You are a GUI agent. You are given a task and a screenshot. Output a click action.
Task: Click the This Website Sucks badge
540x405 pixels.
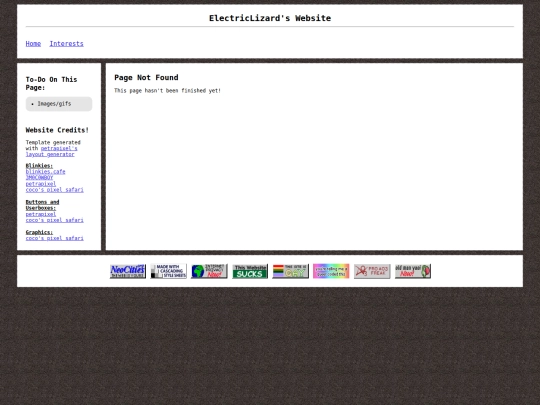click(x=250, y=271)
